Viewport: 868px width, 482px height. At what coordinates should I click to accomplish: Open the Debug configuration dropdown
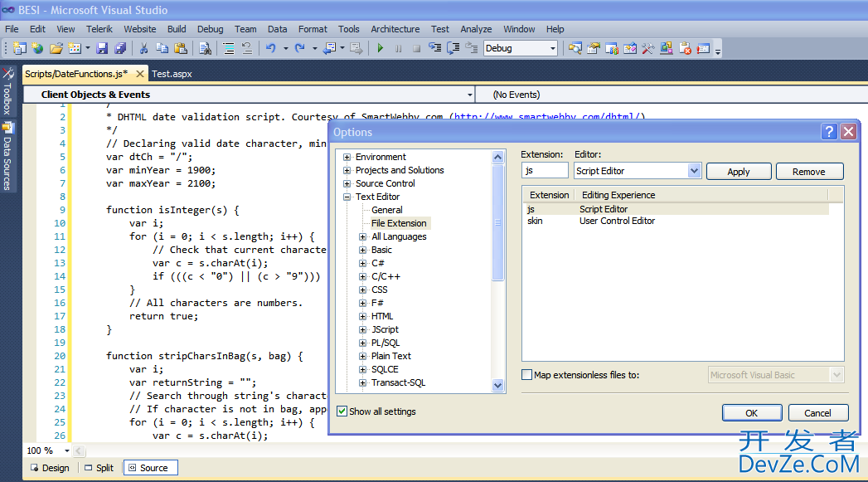point(553,49)
